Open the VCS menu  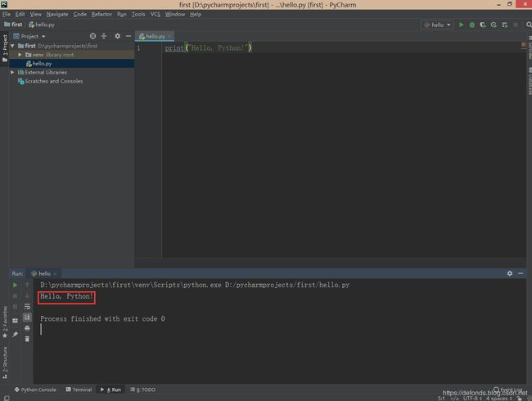(x=156, y=14)
